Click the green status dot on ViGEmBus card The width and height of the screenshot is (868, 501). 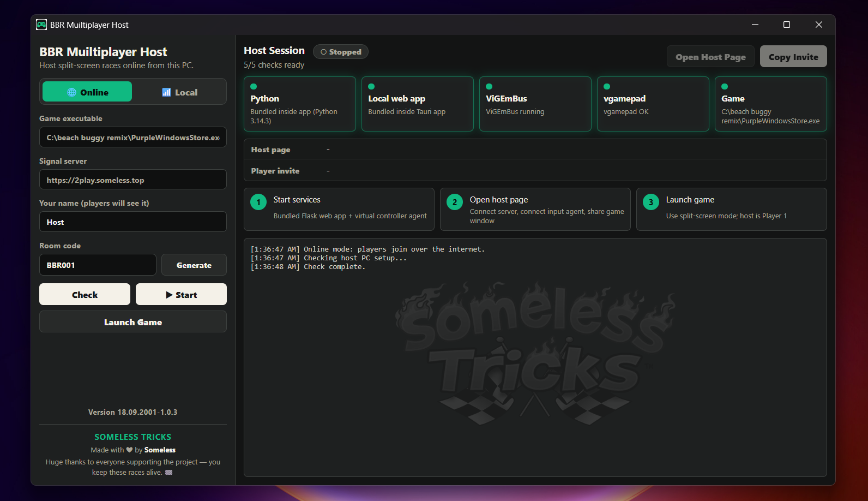[x=489, y=86]
